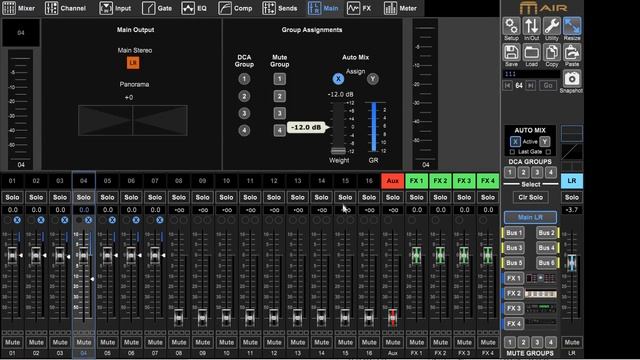
Task: Click the Go snapshot button
Action: coord(548,86)
